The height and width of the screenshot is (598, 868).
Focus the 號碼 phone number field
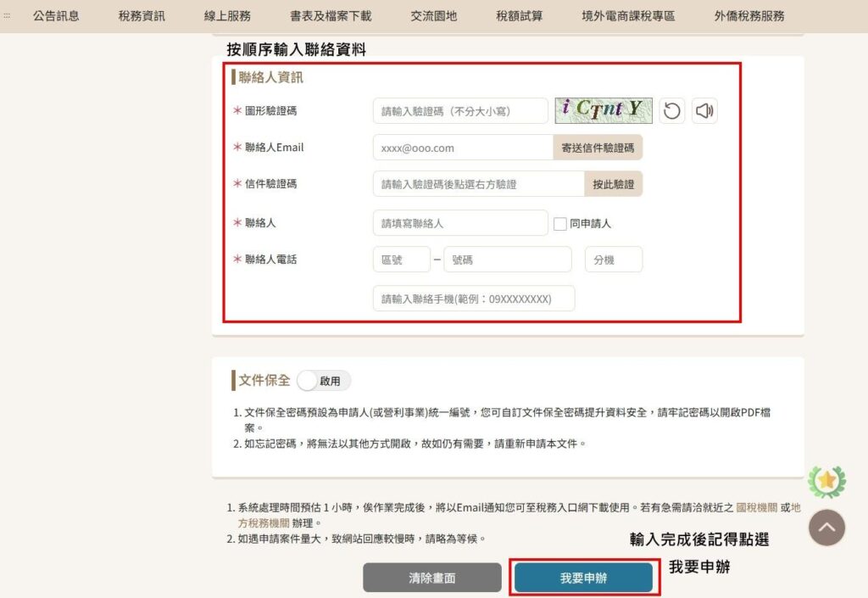tap(508, 260)
